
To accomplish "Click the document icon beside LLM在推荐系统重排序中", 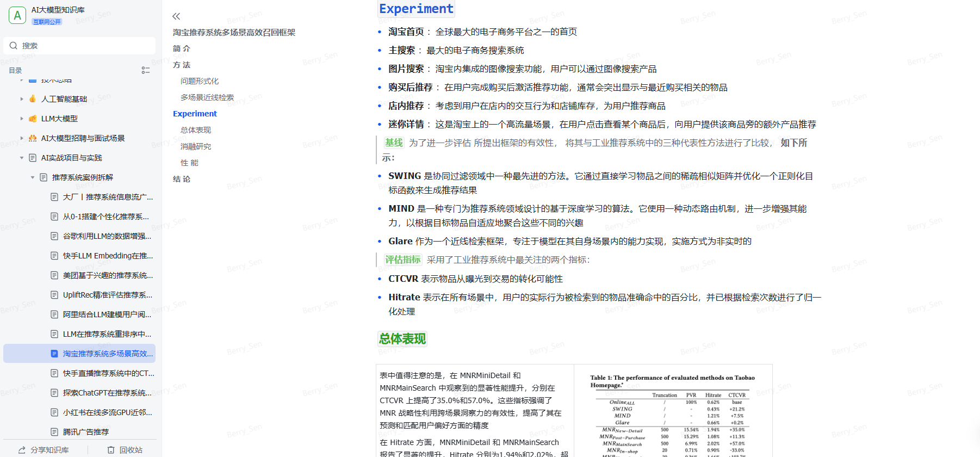I will (x=54, y=334).
